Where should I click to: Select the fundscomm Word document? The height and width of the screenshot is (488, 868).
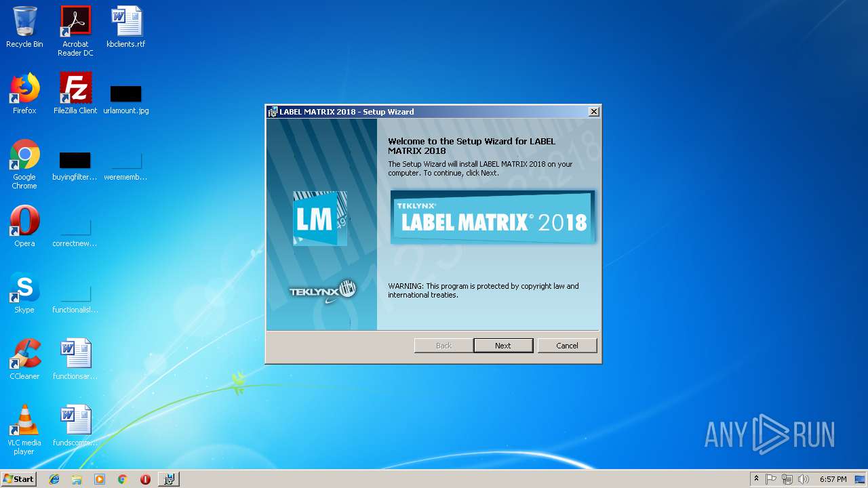tap(75, 426)
